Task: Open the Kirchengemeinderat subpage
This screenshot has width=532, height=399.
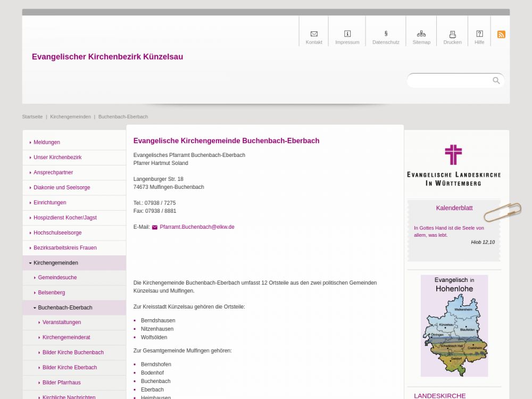Action: point(66,337)
